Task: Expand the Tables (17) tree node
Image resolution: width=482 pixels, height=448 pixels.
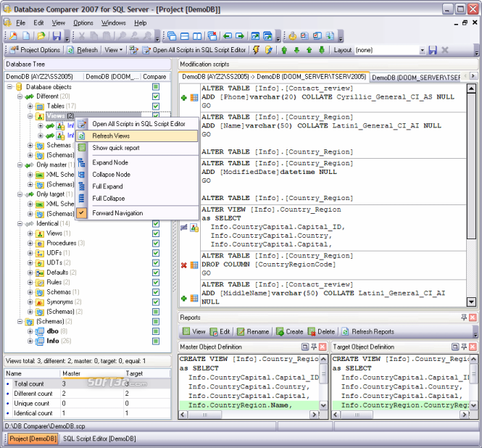Action: 30,106
